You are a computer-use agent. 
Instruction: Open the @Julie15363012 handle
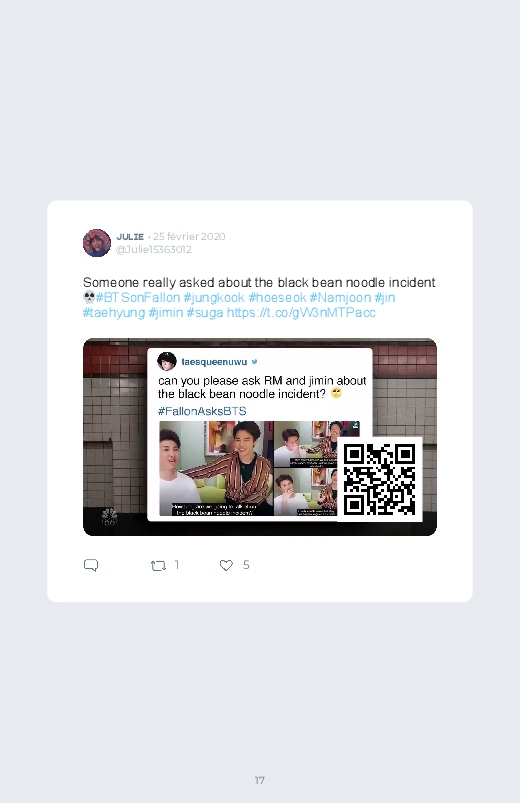pyautogui.click(x=154, y=249)
